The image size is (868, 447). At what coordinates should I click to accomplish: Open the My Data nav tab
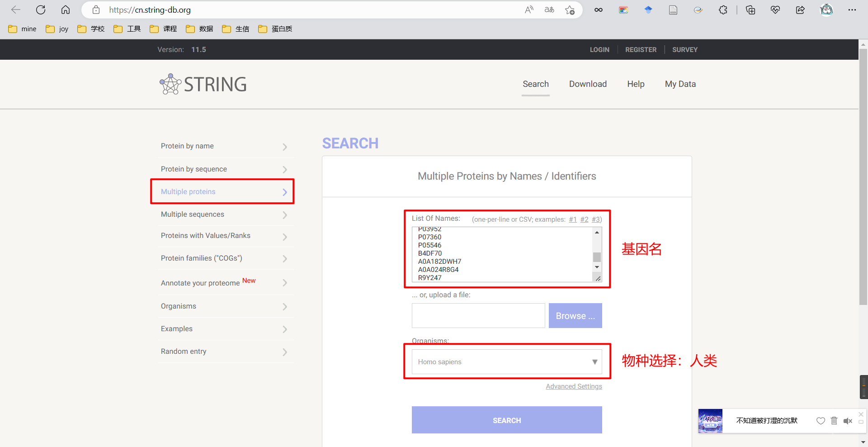[680, 84]
